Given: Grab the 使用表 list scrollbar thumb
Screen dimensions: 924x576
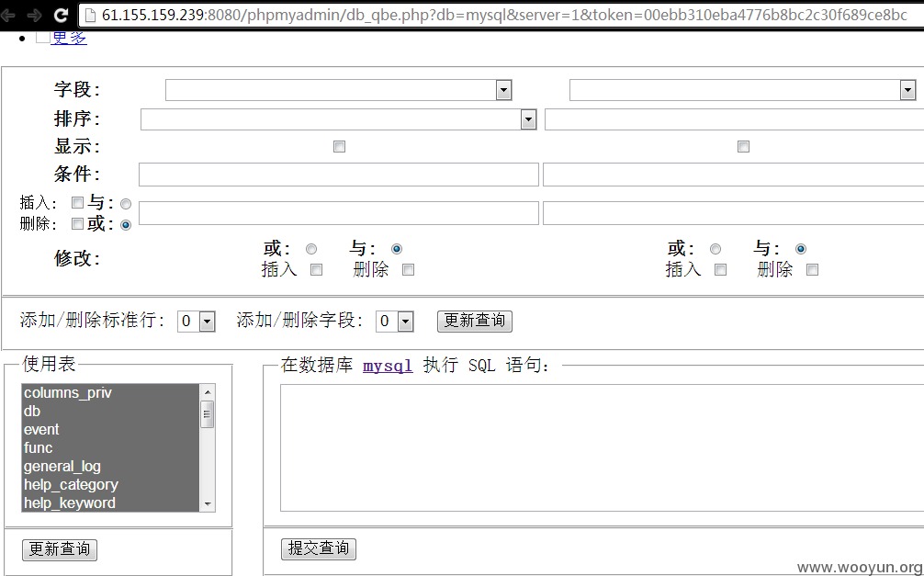Looking at the screenshot, I should click(x=208, y=414).
